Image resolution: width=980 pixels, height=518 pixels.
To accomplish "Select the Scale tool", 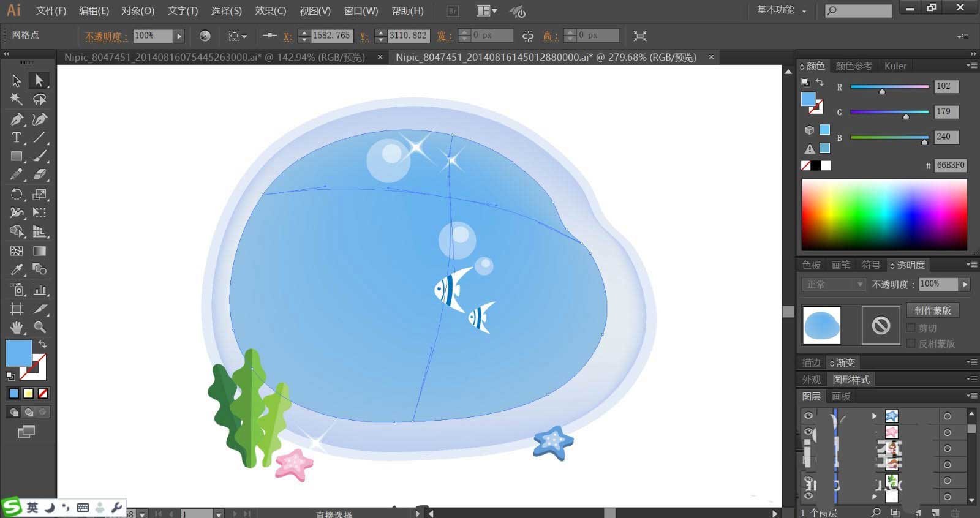I will 40,195.
